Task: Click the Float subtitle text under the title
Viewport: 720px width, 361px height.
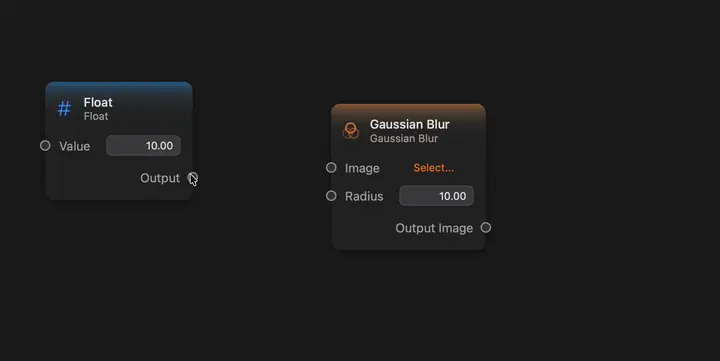Action: [96, 116]
